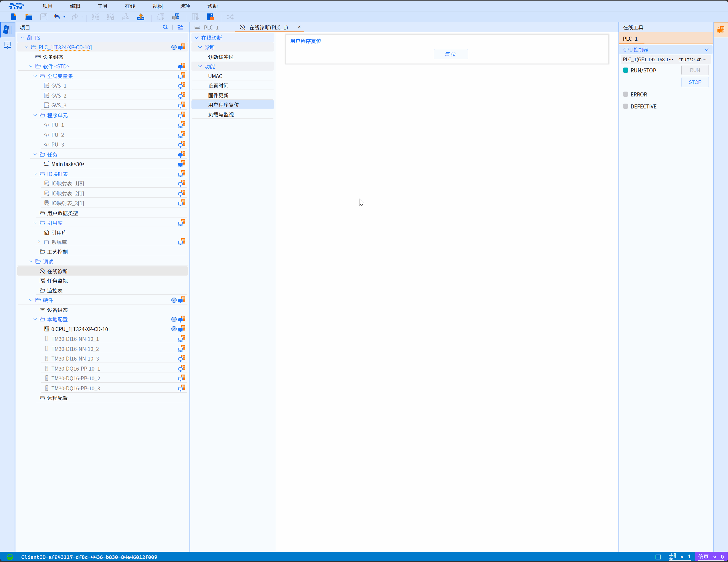Open the 在线 menu
The width and height of the screenshot is (728, 562).
(x=130, y=6)
